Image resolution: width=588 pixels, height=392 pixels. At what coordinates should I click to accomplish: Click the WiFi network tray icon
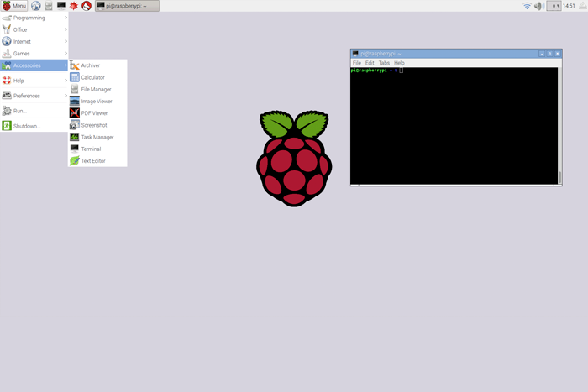point(527,6)
